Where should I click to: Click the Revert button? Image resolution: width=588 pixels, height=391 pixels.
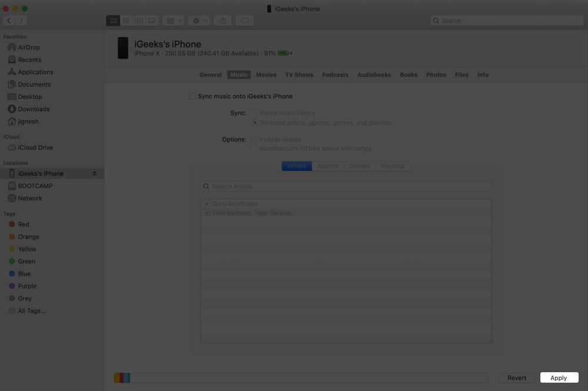516,378
